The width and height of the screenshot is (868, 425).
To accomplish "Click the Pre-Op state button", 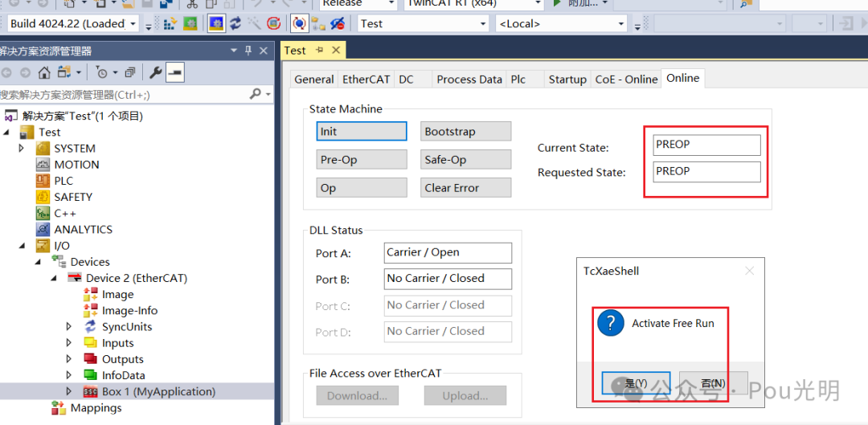I will pos(362,160).
